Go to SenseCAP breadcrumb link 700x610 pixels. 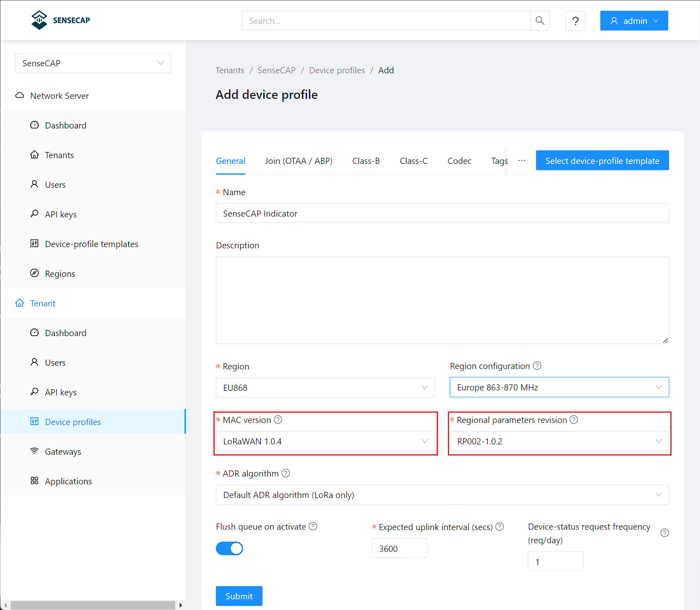[276, 70]
